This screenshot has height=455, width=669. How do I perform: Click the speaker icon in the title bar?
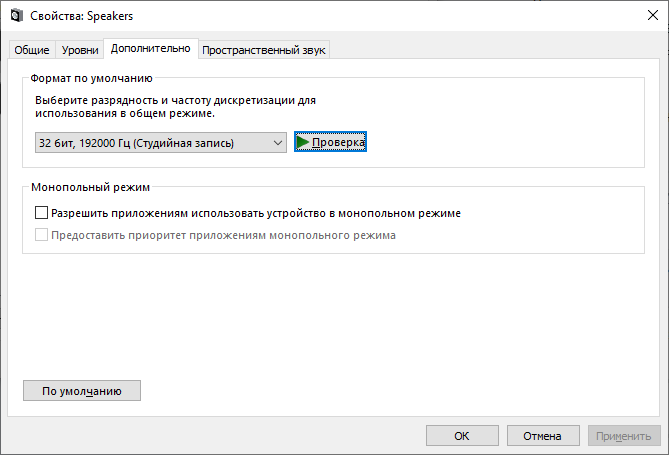click(x=17, y=16)
